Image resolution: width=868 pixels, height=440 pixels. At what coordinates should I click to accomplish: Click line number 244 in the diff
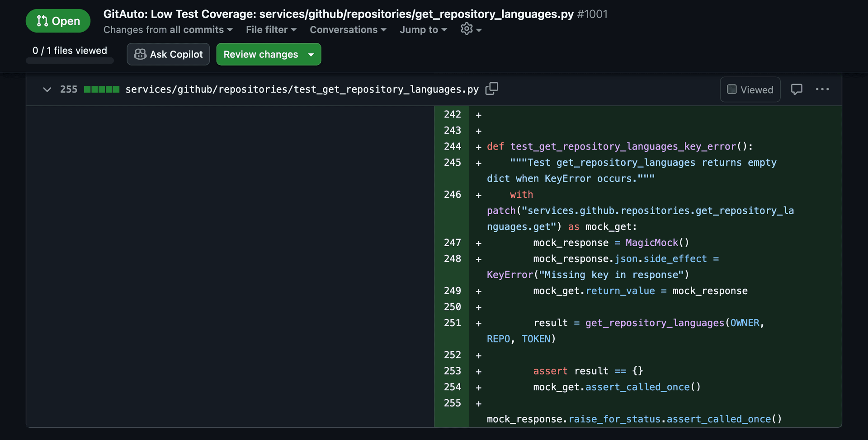[x=452, y=146]
